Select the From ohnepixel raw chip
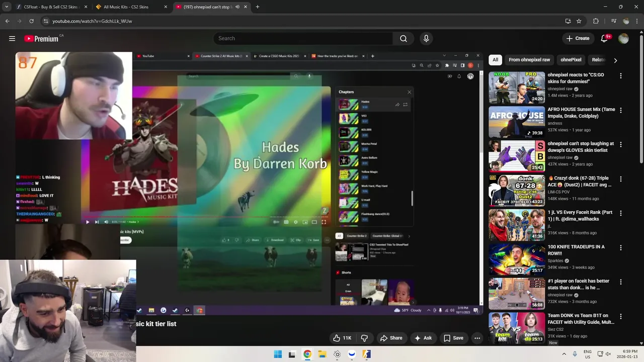The height and width of the screenshot is (362, 644). click(x=529, y=60)
